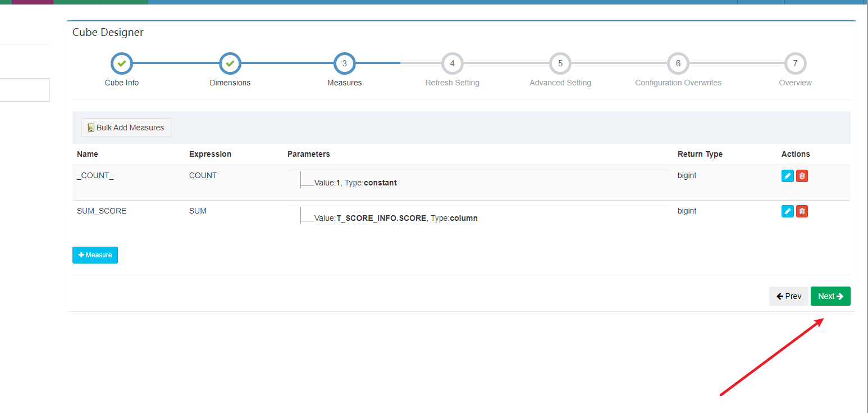Delete the SUM_SCORE measure with trash icon

point(802,211)
